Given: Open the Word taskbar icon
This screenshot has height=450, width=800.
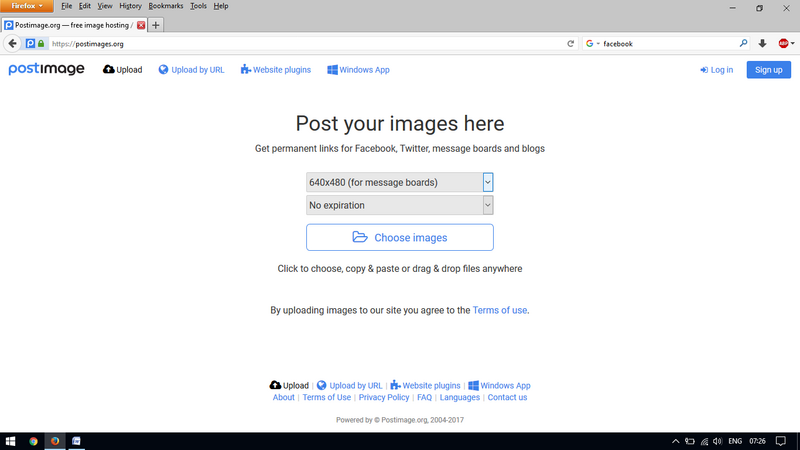Looking at the screenshot, I should pyautogui.click(x=76, y=441).
